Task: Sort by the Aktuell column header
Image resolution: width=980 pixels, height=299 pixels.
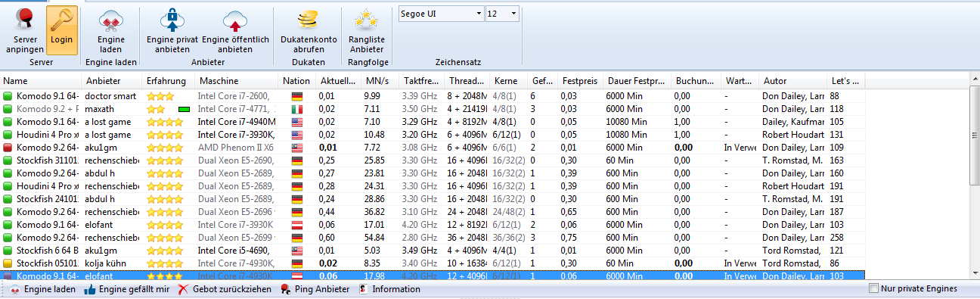Action: pyautogui.click(x=338, y=81)
